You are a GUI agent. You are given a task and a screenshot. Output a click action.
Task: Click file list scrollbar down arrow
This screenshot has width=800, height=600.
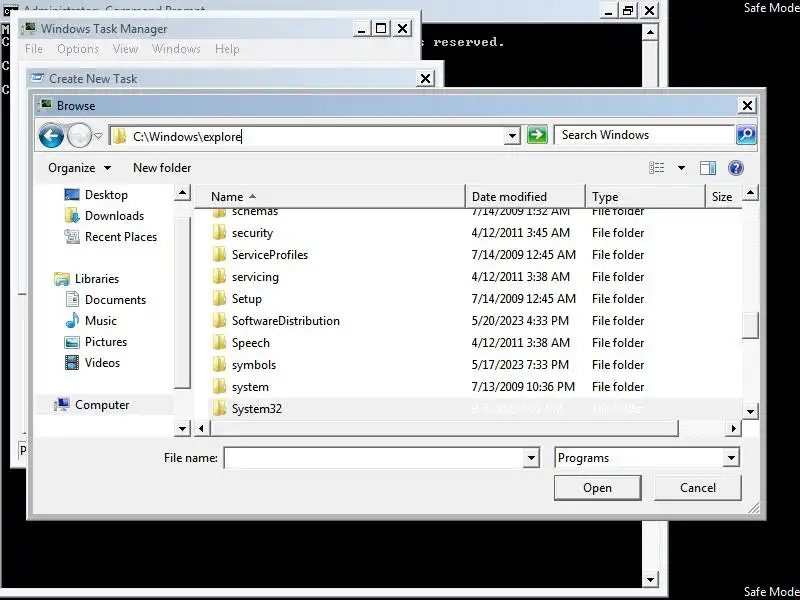click(x=750, y=411)
